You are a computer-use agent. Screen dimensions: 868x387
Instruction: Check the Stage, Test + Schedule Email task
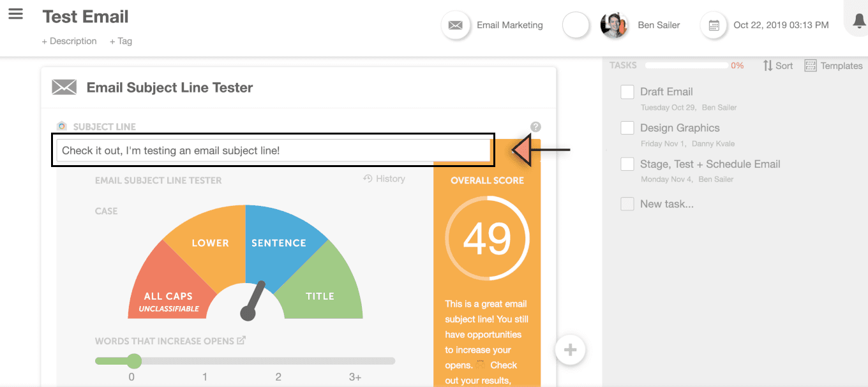click(627, 164)
